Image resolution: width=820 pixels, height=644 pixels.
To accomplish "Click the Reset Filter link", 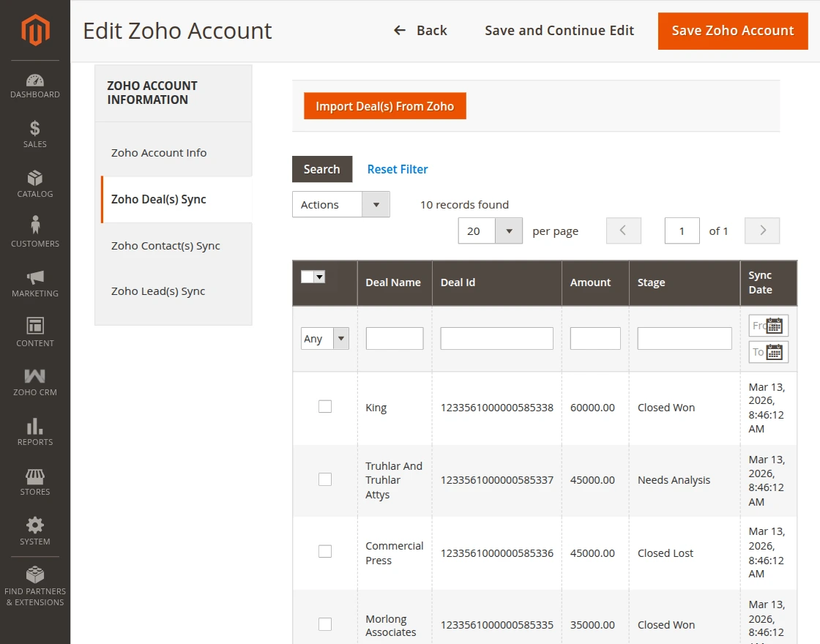I will (x=398, y=169).
